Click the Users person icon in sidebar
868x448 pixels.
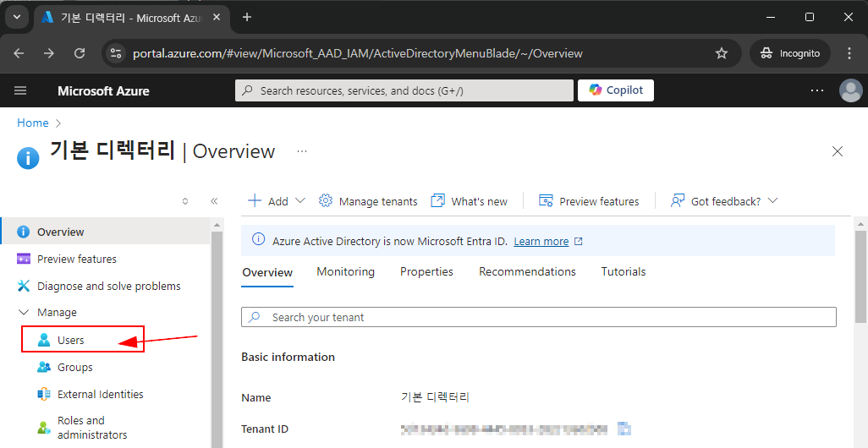coord(44,340)
